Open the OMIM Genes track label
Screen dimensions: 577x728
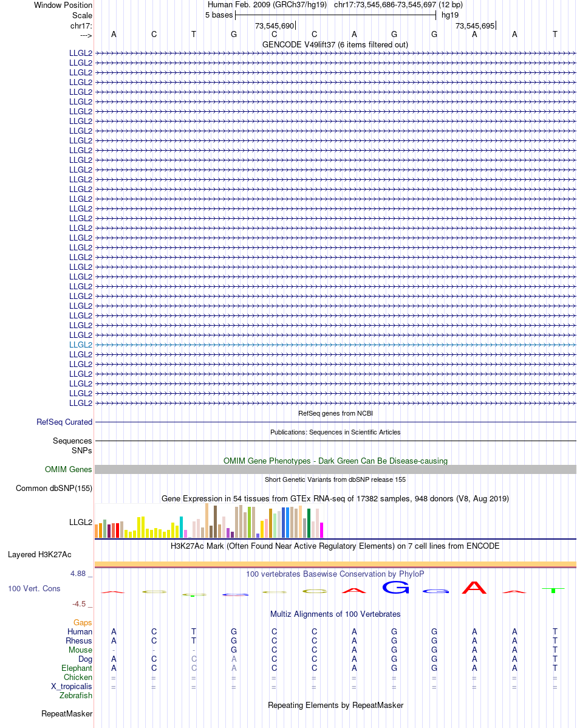click(68, 469)
